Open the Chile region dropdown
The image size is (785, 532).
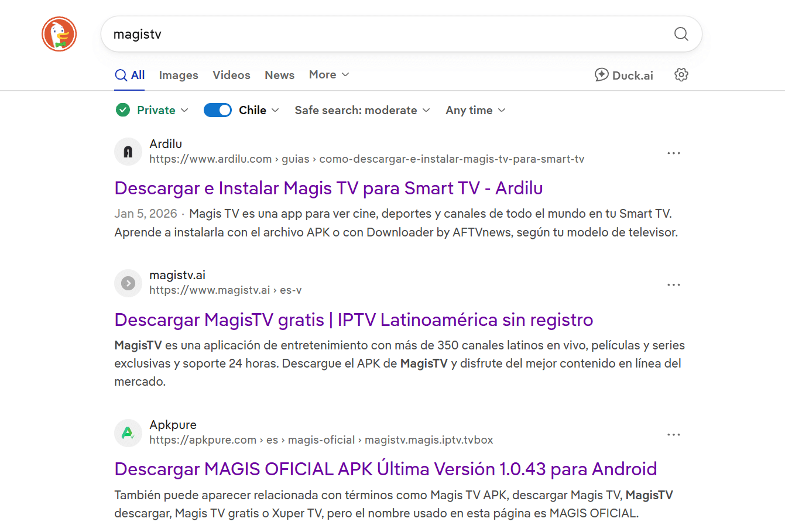(x=259, y=110)
